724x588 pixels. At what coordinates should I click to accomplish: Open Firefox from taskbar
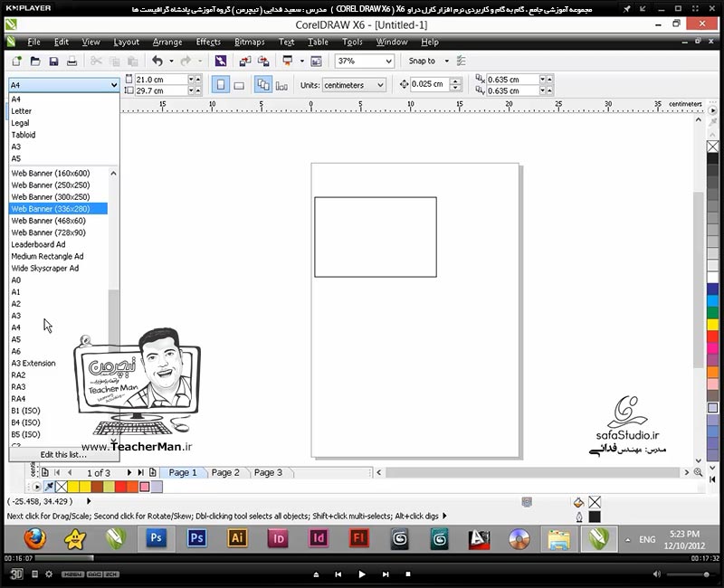point(35,538)
